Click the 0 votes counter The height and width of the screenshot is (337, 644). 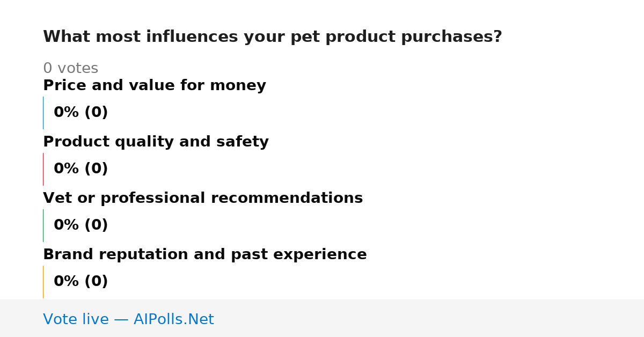click(70, 69)
